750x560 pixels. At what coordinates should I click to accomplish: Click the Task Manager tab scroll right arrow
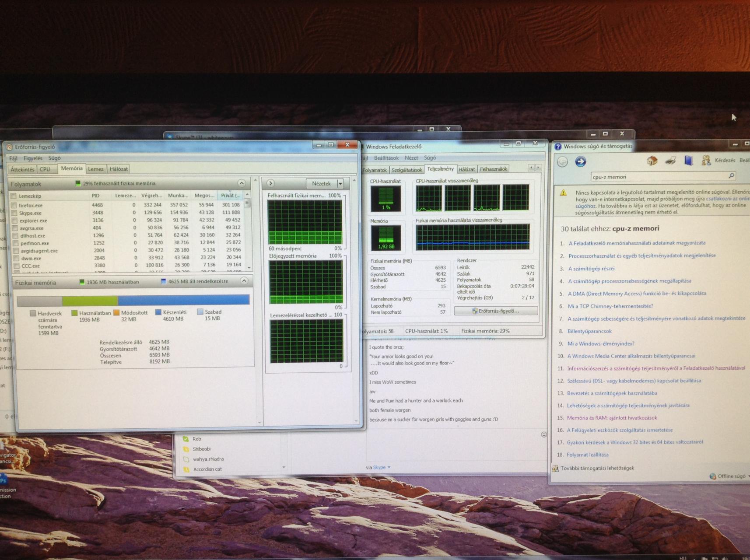coord(538,168)
